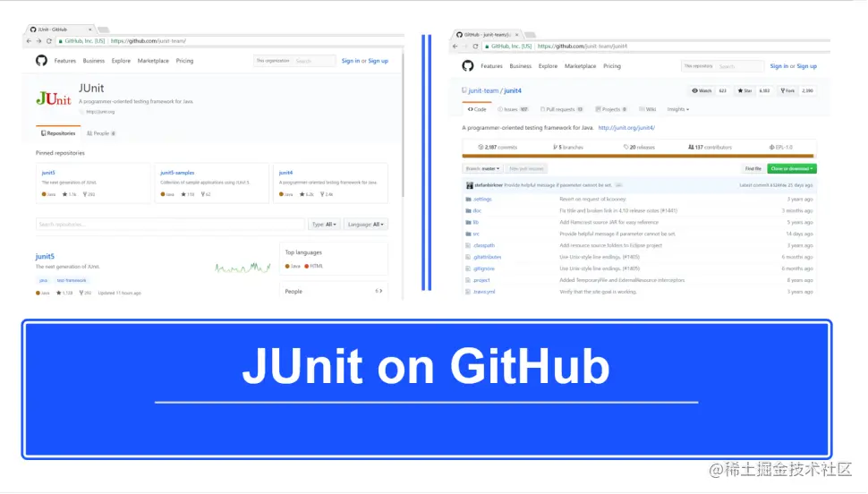Click the JUnit red-green logo image
Image resolution: width=868 pixels, height=494 pixels.
coord(54,98)
